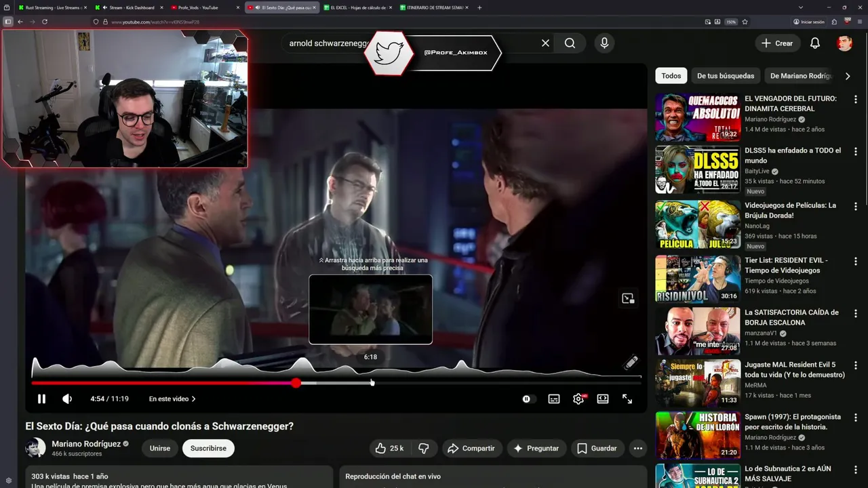
Task: Save the video with the Guardar button
Action: 597,448
